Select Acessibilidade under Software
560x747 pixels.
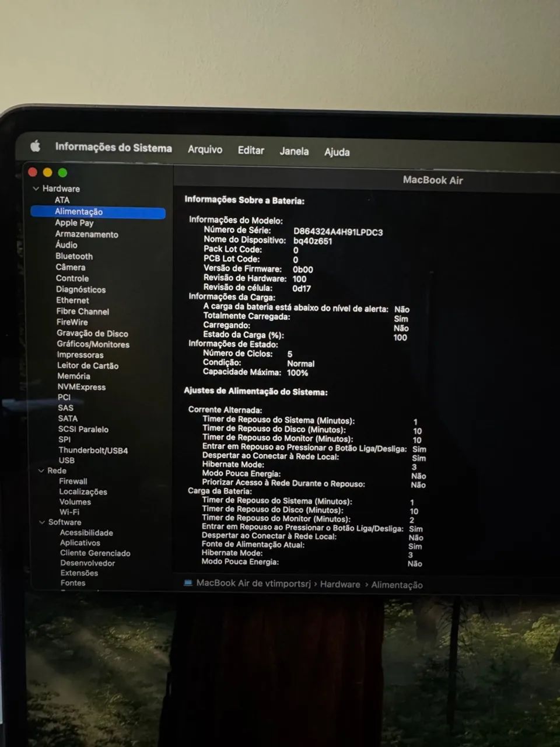point(86,533)
